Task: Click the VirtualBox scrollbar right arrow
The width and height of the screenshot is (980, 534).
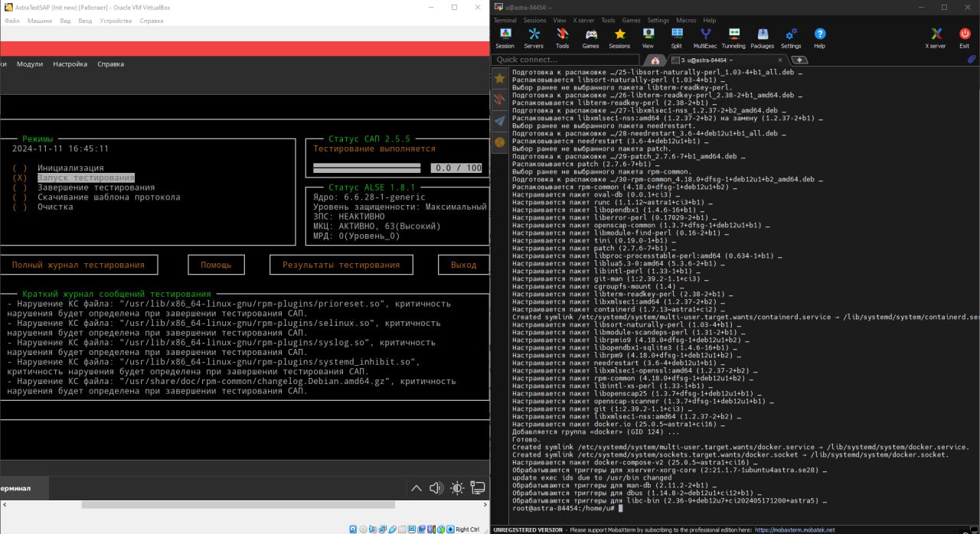Action: [x=483, y=505]
